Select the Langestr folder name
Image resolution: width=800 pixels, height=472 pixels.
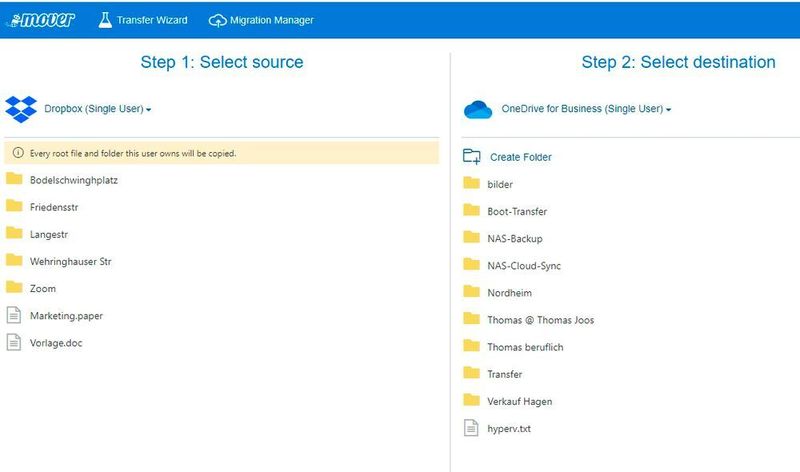pyautogui.click(x=48, y=235)
